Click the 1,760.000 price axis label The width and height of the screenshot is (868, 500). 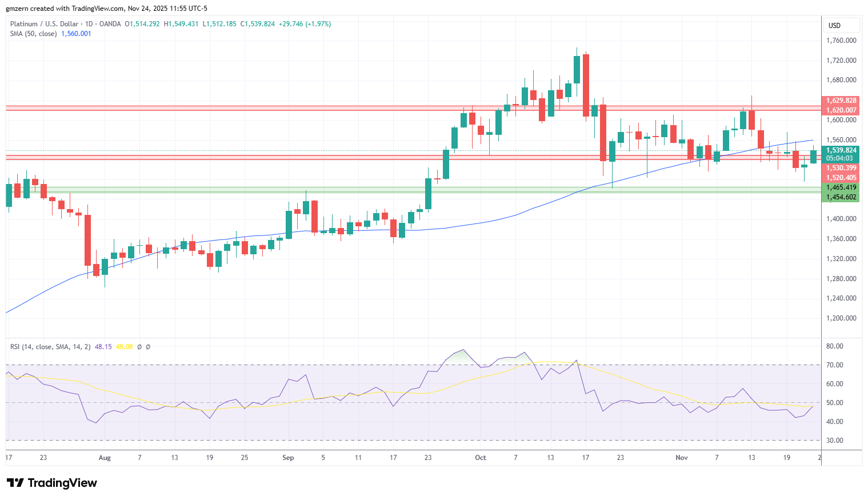pos(841,41)
